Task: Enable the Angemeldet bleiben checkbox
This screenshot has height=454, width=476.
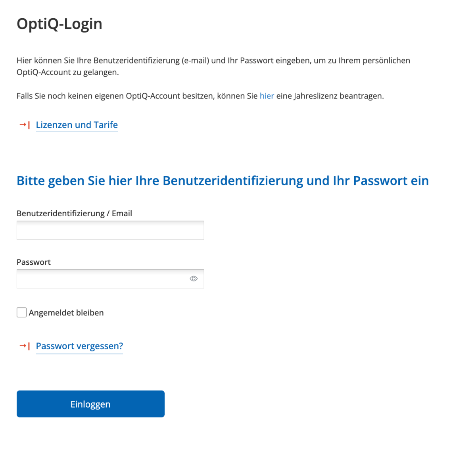Action: [x=21, y=312]
